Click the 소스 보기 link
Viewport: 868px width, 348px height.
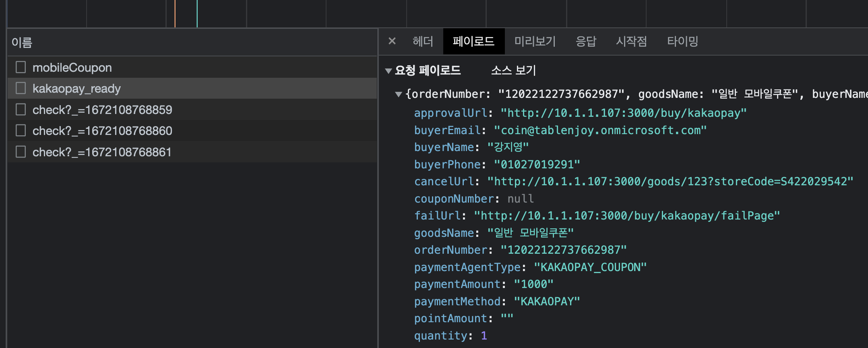[x=513, y=70]
